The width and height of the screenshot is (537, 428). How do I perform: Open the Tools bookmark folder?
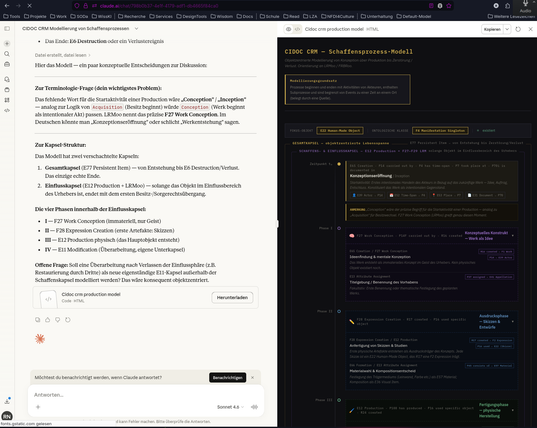click(11, 16)
